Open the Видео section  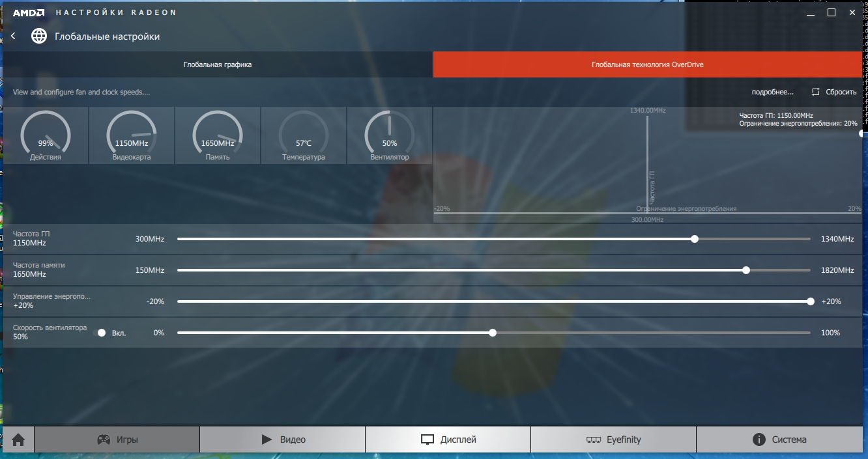click(x=283, y=439)
